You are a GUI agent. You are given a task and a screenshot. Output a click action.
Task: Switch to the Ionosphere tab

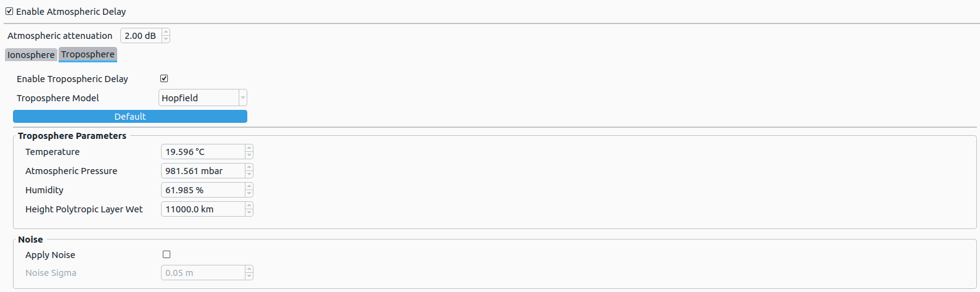click(x=31, y=55)
